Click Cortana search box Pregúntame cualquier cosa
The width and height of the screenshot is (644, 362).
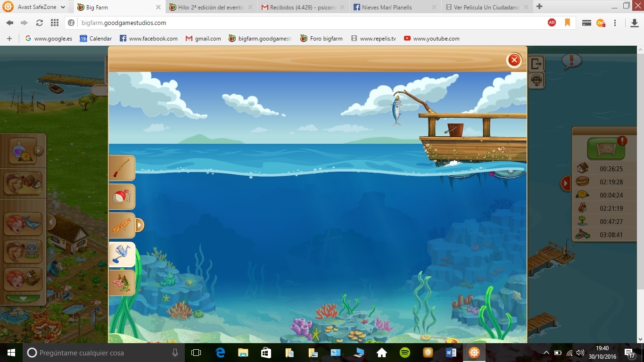coord(104,353)
